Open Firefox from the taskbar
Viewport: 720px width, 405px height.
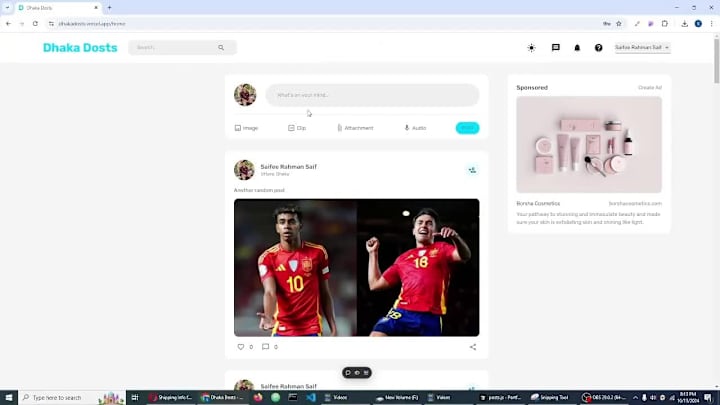pos(258,398)
